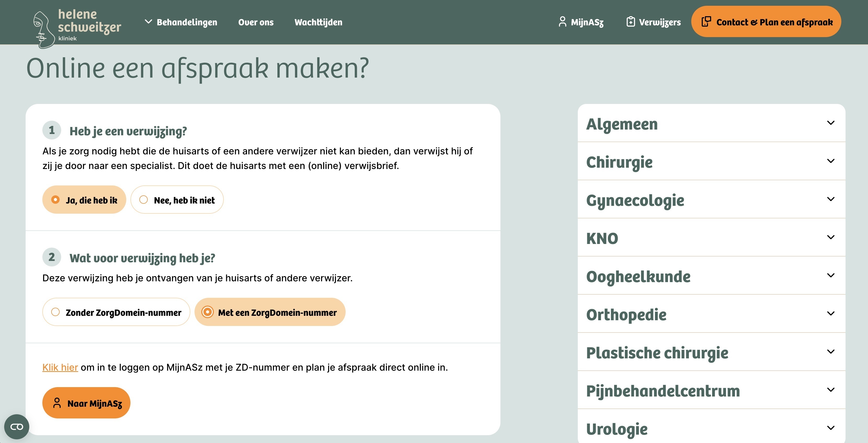
Task: Choose 'Zonder ZorgDomein-nummer' radio option
Action: pos(116,312)
